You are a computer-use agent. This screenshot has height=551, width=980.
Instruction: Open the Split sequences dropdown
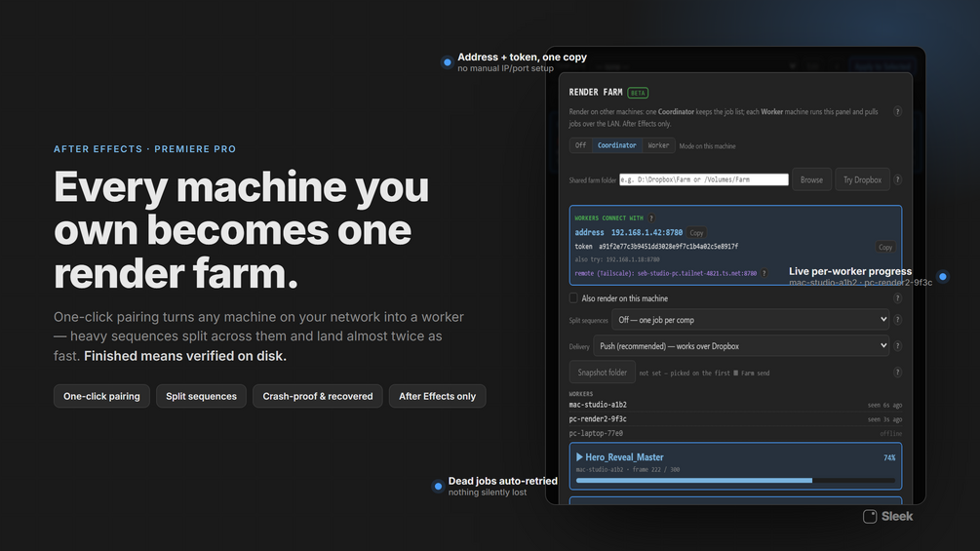pos(751,320)
